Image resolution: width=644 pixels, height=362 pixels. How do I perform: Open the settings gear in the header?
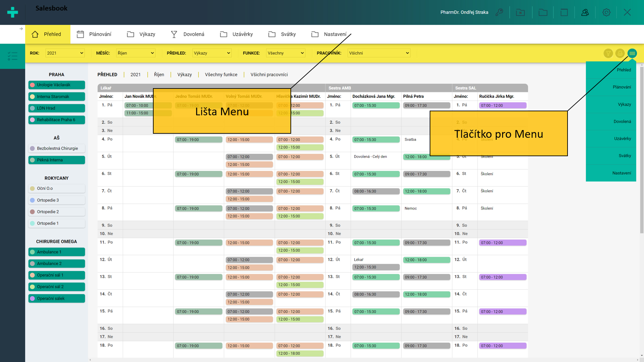[606, 12]
